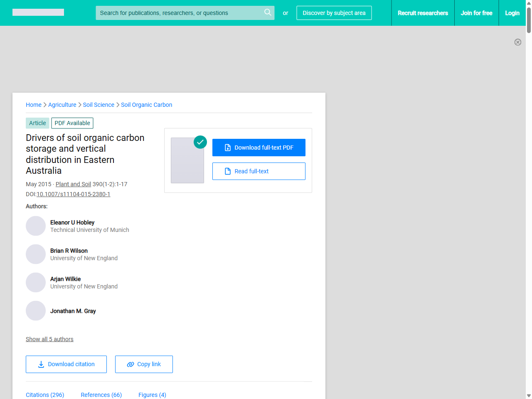Open Arjan Wilkie's avatar image
Image resolution: width=532 pixels, height=399 pixels.
[x=36, y=283]
